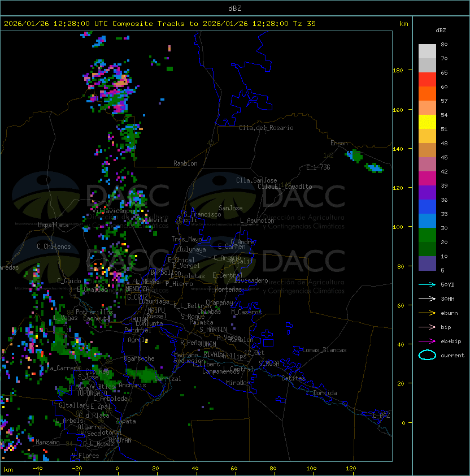Click the 'Ugarteche' place label
This screenshot has width=470, height=476.
140,358
